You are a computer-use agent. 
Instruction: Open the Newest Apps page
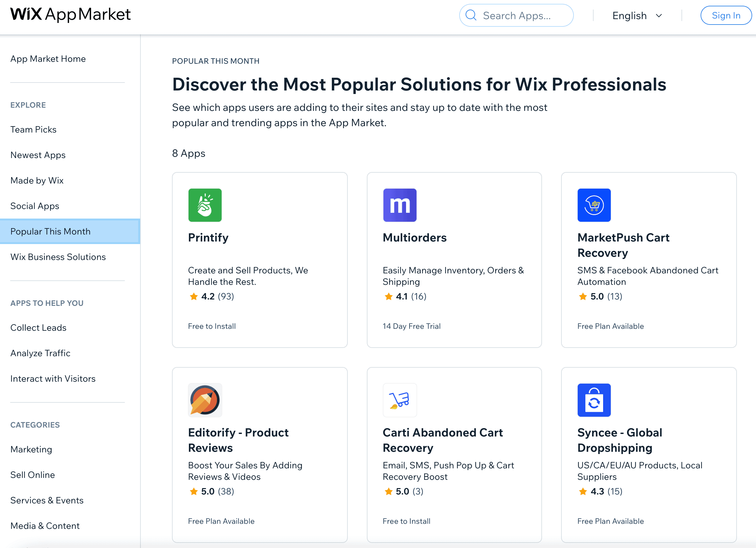click(38, 155)
